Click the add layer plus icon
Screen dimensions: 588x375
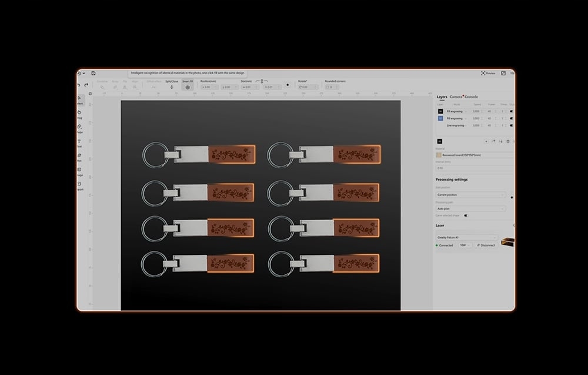486,141
